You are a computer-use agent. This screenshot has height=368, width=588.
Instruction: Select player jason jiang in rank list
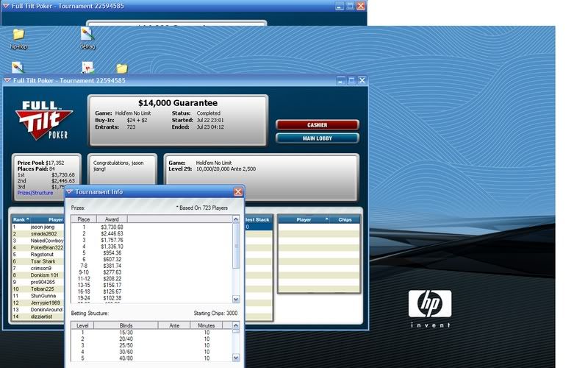point(38,227)
